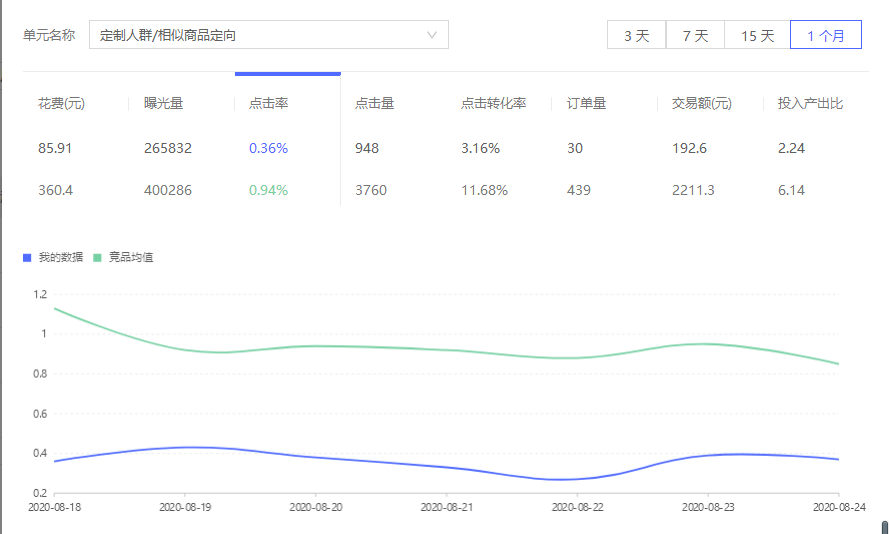Click the green 竞品均值 legend square
The width and height of the screenshot is (891, 534).
click(97, 257)
